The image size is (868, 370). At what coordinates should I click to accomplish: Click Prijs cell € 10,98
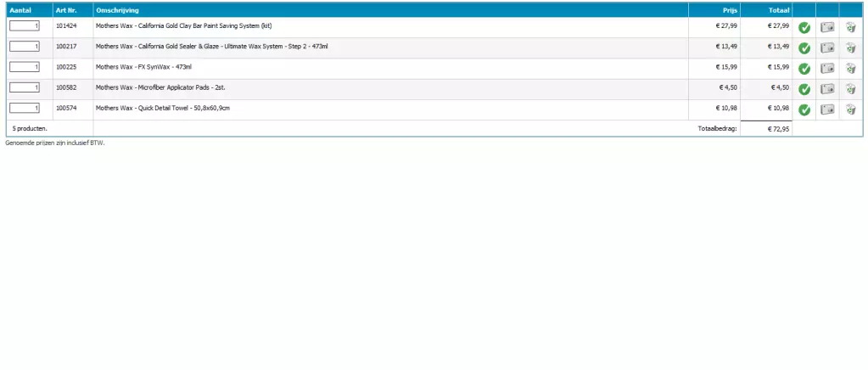coord(726,108)
